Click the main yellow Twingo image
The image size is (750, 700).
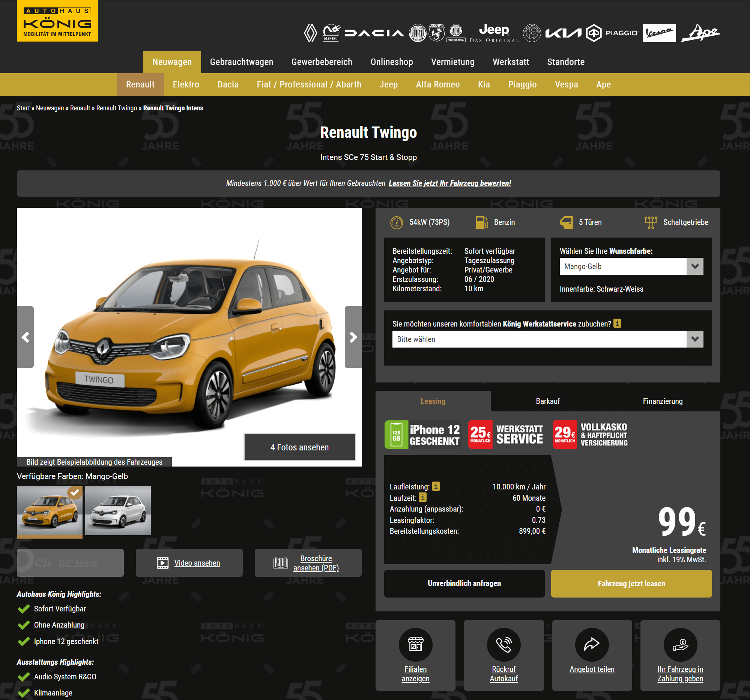click(x=189, y=337)
